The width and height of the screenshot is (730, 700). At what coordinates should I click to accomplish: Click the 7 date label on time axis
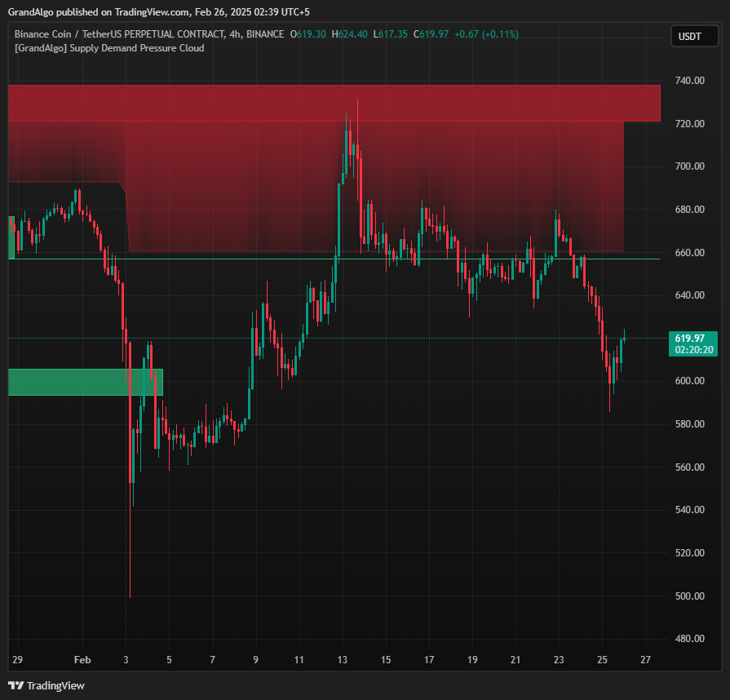point(212,660)
